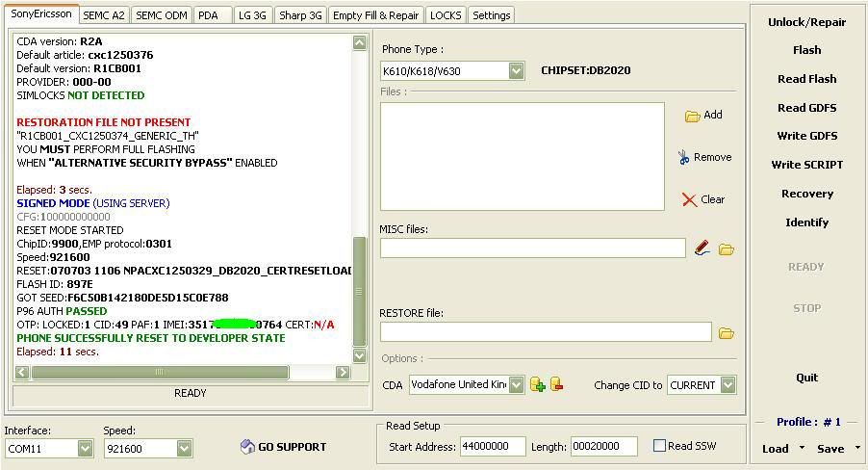Open the Save profile dropdown arrow

click(857, 447)
